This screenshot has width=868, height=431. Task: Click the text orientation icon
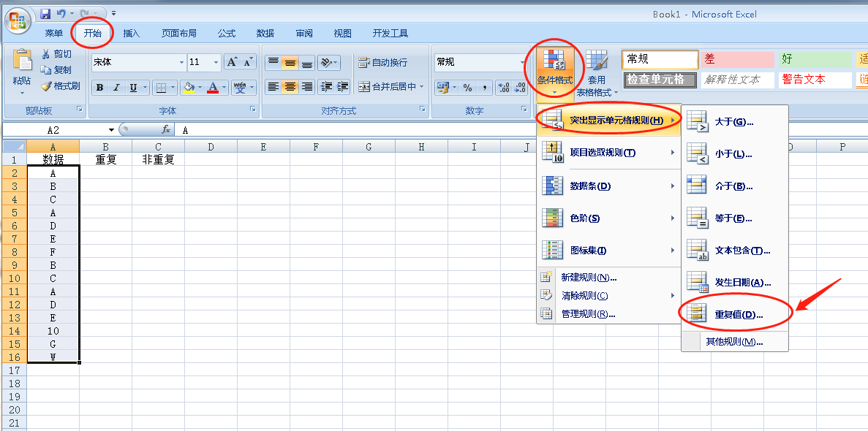[x=326, y=62]
